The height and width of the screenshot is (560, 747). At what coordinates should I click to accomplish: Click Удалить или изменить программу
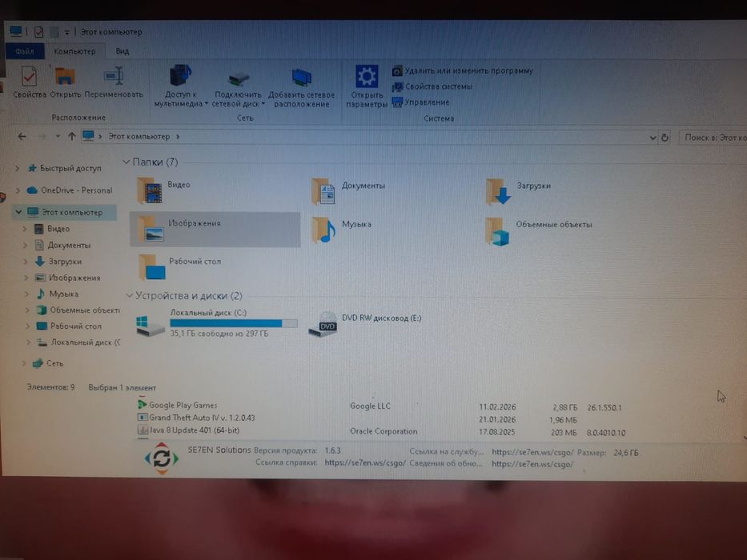pyautogui.click(x=463, y=71)
